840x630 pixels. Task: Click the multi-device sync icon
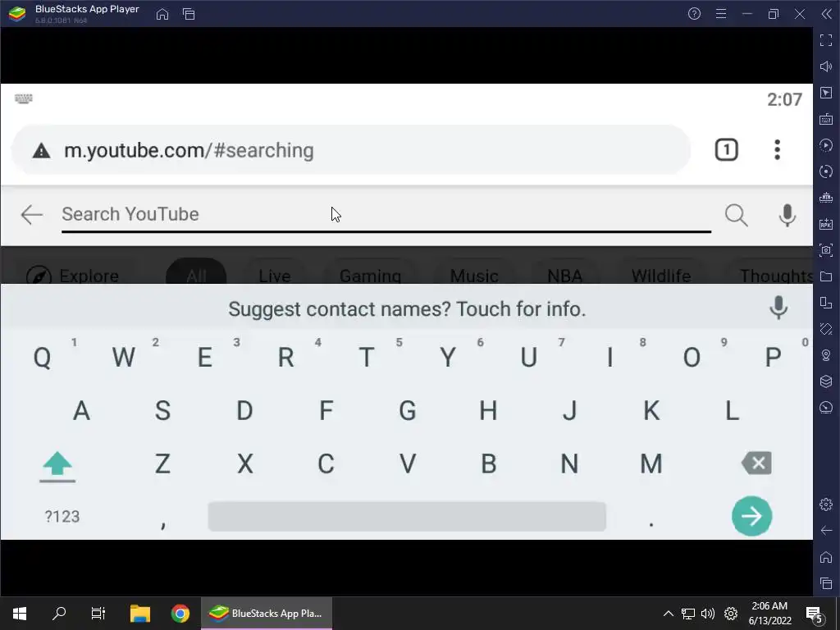coord(826,303)
